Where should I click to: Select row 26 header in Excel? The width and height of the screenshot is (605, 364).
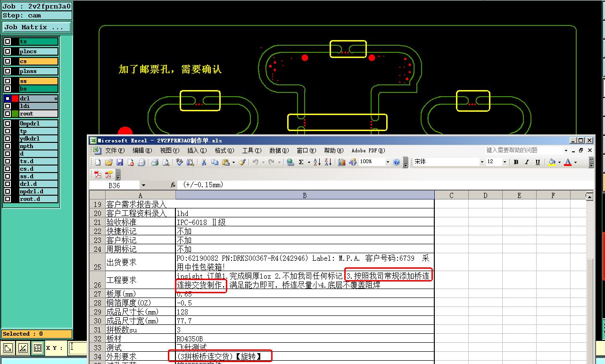pyautogui.click(x=97, y=280)
